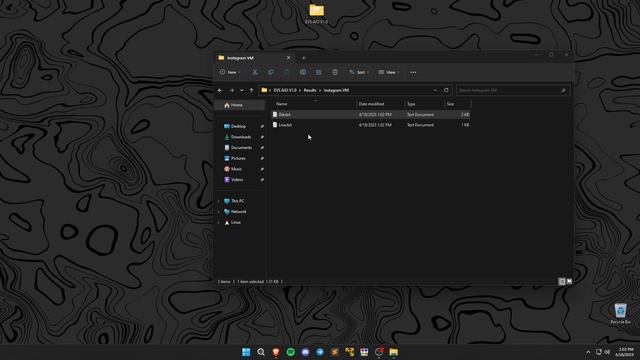
Task: Select the Live.txt file
Action: (x=371, y=125)
